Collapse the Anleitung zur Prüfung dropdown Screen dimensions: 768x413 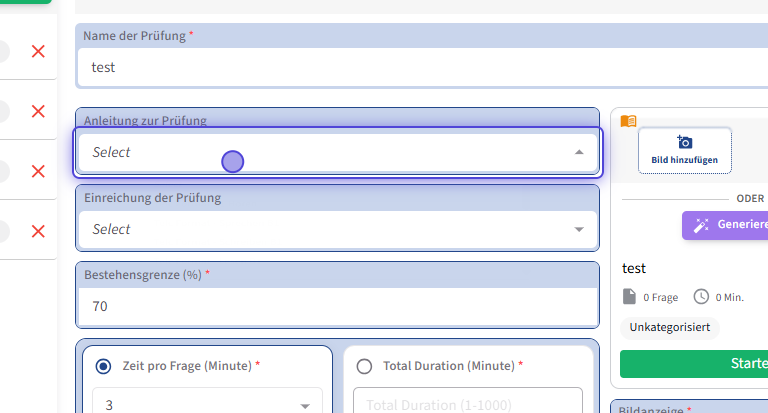(x=579, y=152)
